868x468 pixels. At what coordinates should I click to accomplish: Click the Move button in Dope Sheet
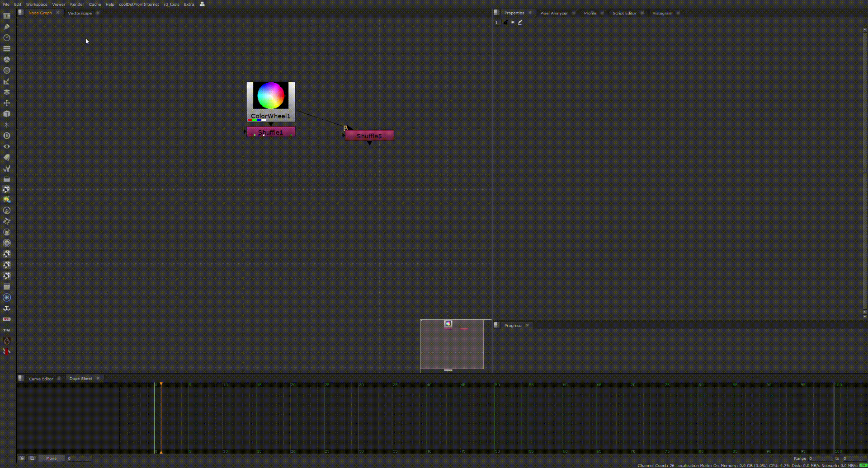click(x=51, y=458)
